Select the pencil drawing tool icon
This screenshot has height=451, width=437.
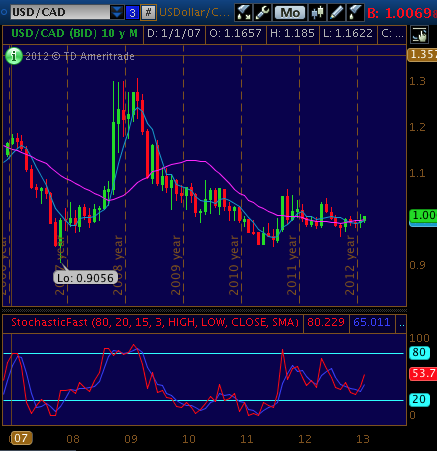click(336, 13)
